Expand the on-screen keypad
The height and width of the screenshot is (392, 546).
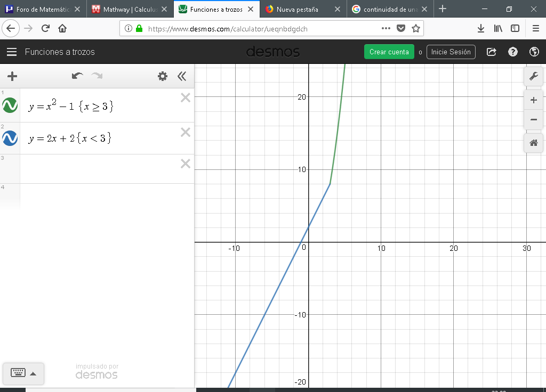(x=23, y=373)
